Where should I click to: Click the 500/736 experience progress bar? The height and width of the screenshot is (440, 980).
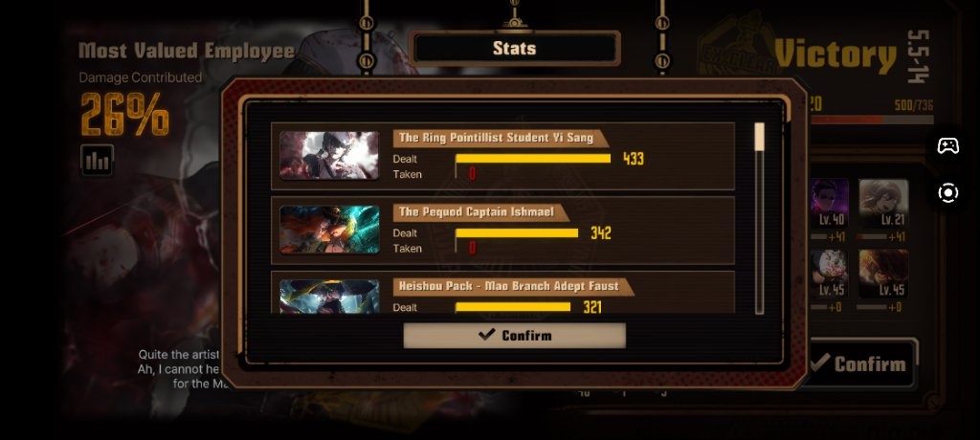click(x=871, y=120)
